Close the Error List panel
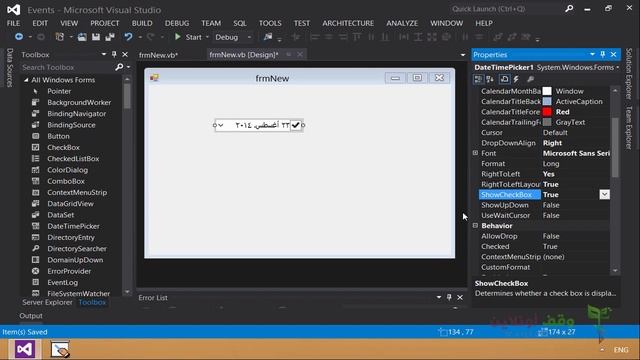 pyautogui.click(x=460, y=298)
